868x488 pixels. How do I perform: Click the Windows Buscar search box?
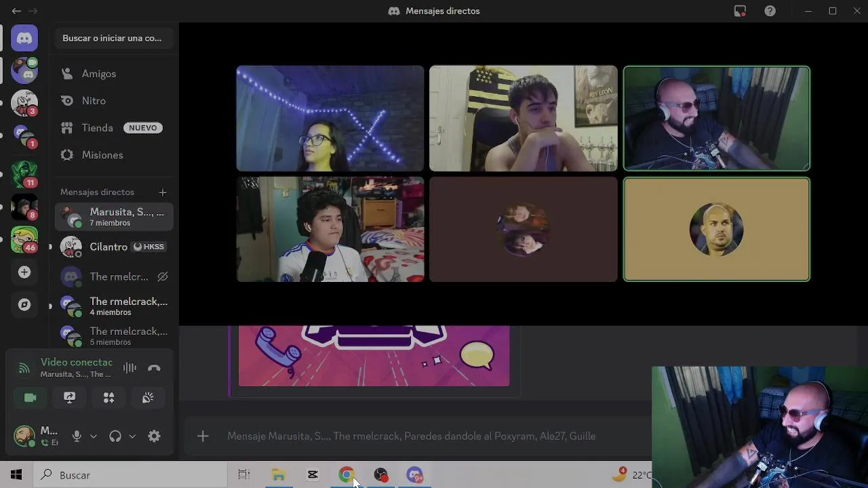[130, 475]
